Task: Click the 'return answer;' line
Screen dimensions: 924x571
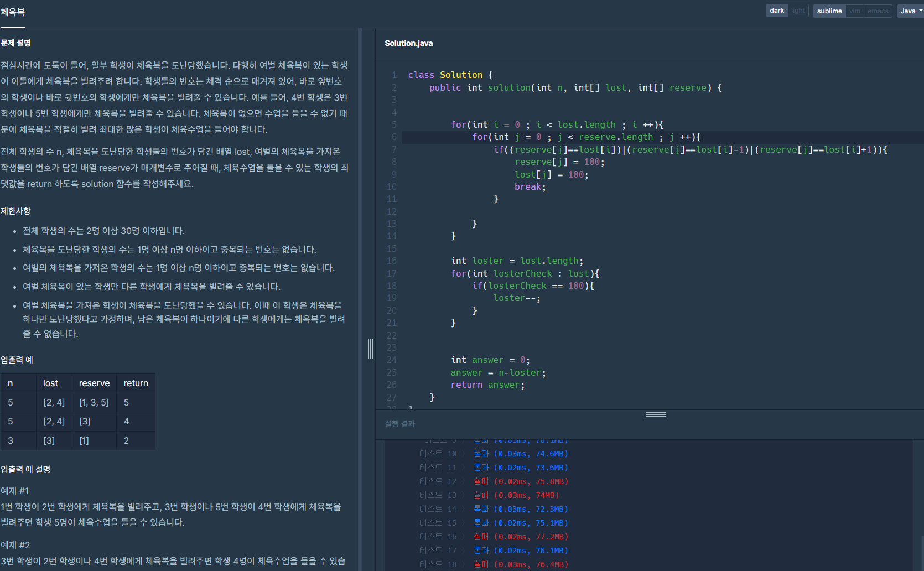Action: 487,385
